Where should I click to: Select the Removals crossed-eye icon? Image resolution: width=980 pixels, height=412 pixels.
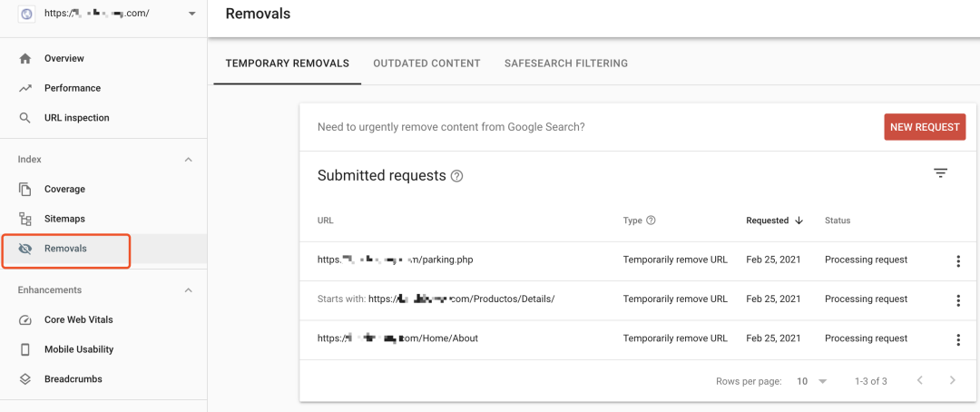coord(25,249)
